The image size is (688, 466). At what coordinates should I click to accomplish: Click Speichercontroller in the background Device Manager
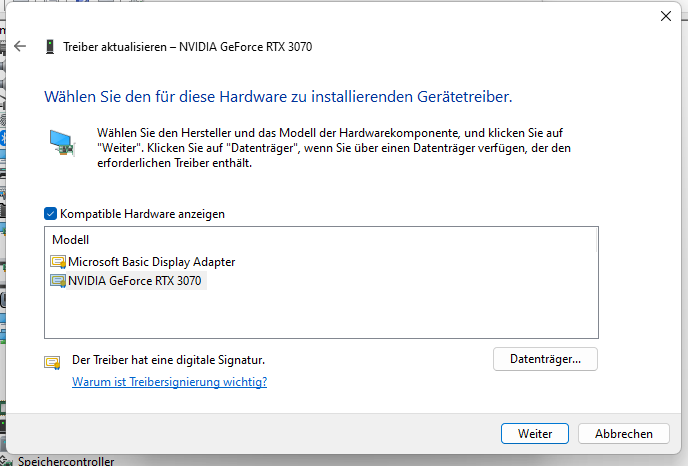pos(66,461)
